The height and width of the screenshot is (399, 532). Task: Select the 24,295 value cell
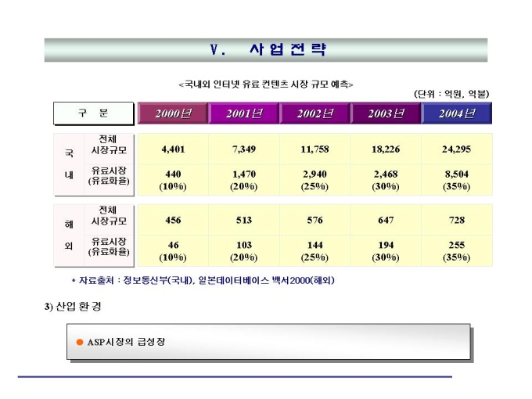[x=457, y=149]
